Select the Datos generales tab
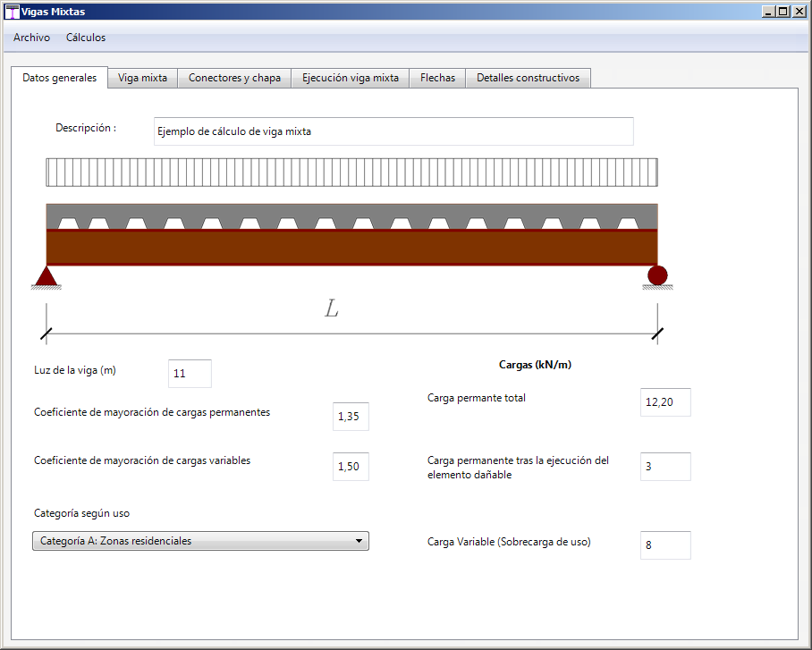Image resolution: width=812 pixels, height=650 pixels. tap(60, 78)
